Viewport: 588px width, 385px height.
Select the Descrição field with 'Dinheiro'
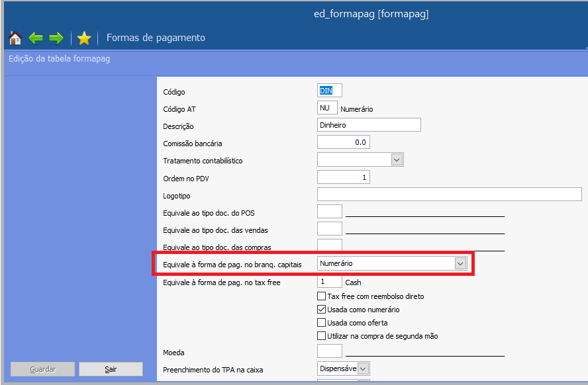tap(369, 125)
